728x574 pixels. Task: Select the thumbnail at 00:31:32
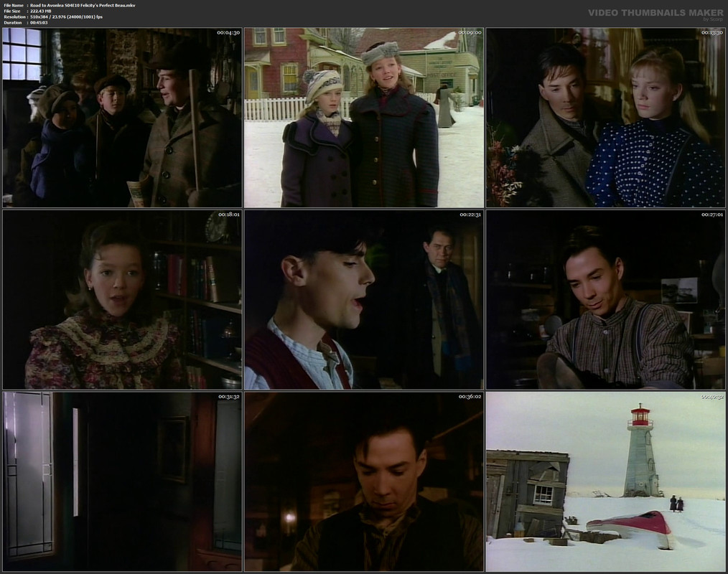(x=122, y=481)
